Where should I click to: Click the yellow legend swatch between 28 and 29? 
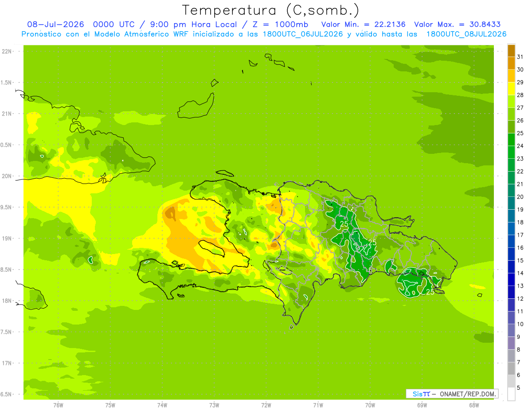pyautogui.click(x=511, y=89)
